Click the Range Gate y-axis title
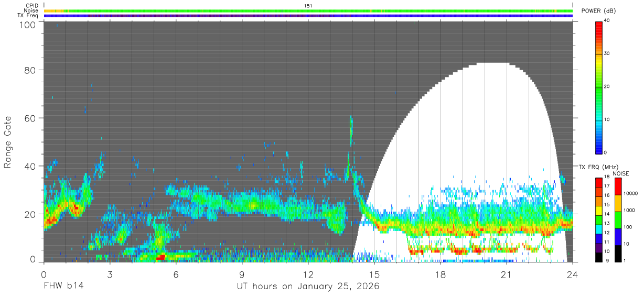 (x=8, y=141)
